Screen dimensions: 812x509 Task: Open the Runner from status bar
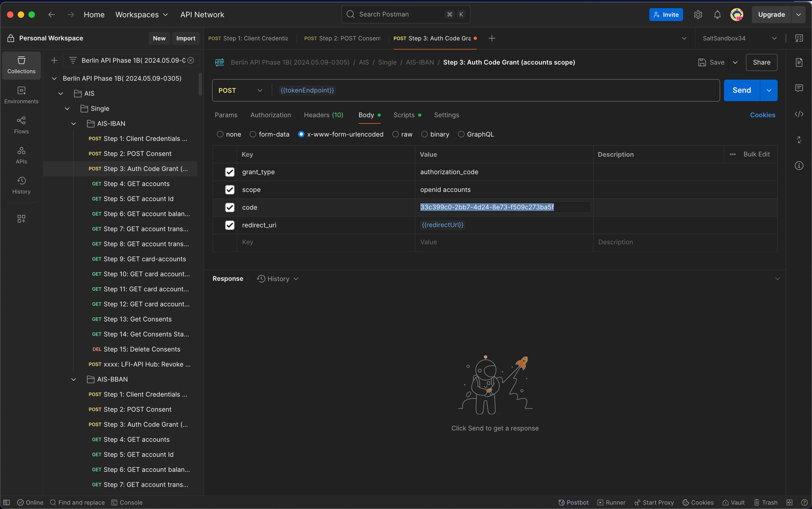(x=611, y=502)
